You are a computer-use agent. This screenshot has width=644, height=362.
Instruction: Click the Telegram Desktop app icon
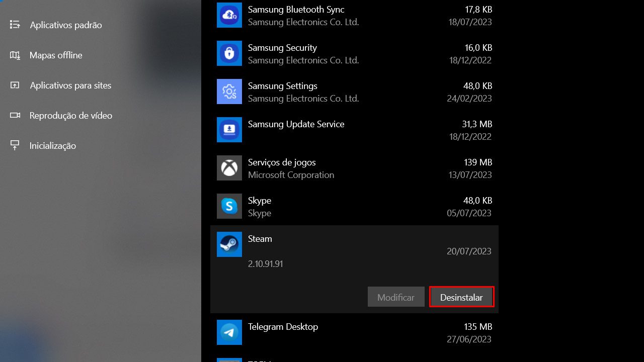(229, 332)
